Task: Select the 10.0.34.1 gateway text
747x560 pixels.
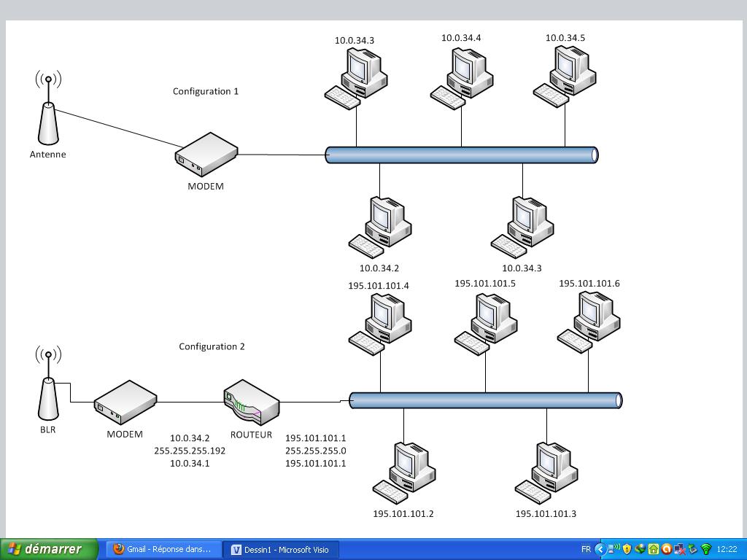Action: click(190, 463)
